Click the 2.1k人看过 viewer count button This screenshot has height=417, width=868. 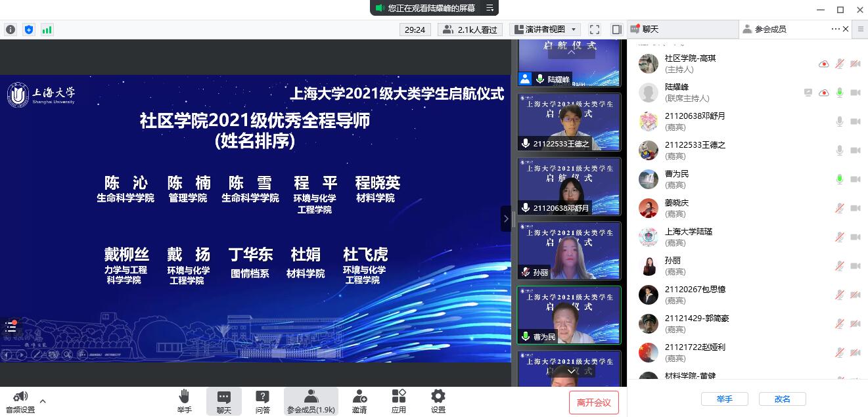(x=470, y=30)
